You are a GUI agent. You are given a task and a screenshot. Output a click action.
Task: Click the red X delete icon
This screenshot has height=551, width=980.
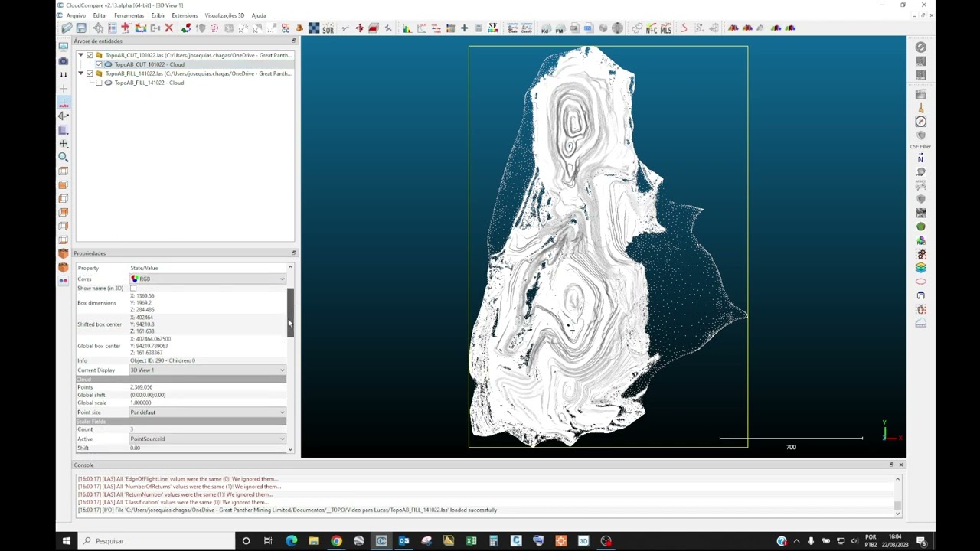pos(169,28)
